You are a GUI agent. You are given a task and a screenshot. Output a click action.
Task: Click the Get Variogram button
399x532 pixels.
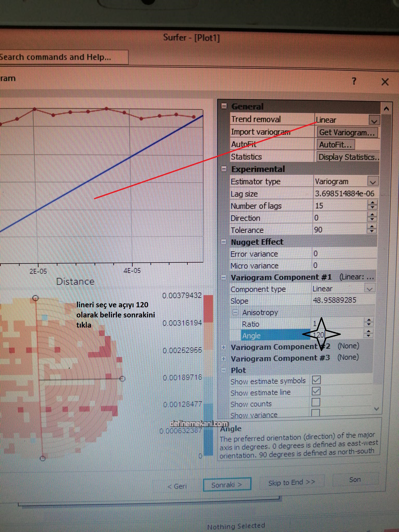pos(347,132)
